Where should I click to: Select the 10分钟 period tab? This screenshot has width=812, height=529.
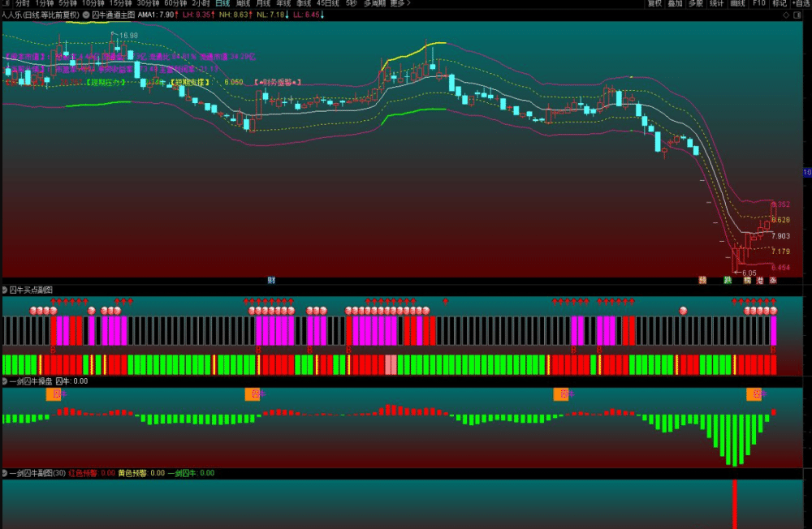[93, 3]
